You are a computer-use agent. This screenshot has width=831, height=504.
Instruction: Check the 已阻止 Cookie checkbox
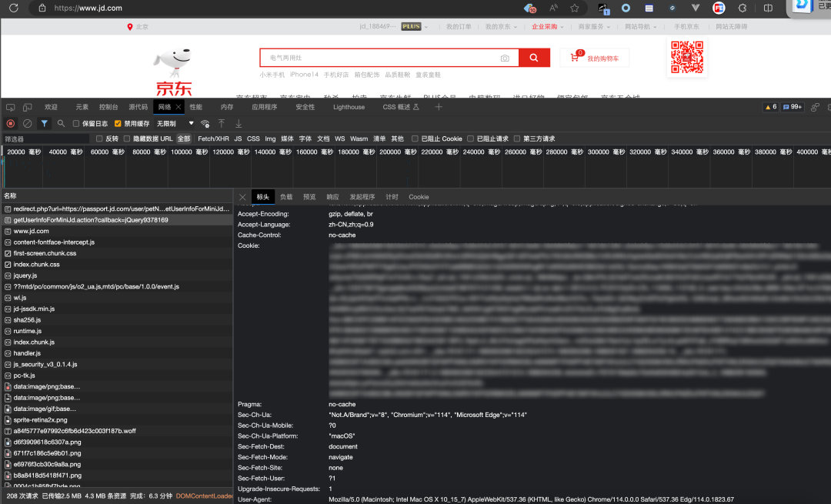(415, 139)
